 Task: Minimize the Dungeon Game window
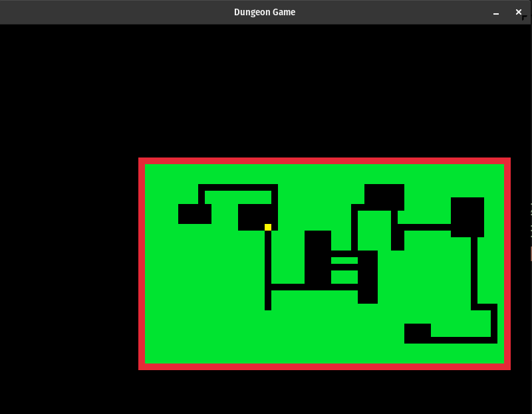click(x=495, y=13)
